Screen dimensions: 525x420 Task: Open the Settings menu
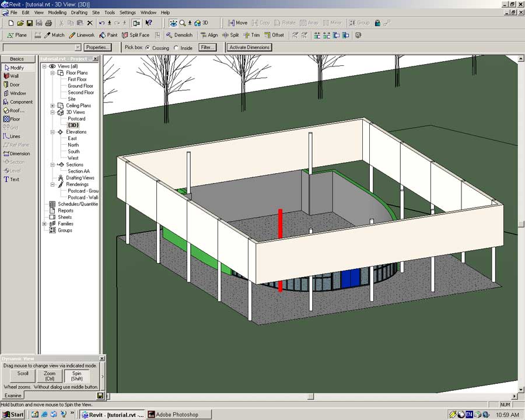128,12
